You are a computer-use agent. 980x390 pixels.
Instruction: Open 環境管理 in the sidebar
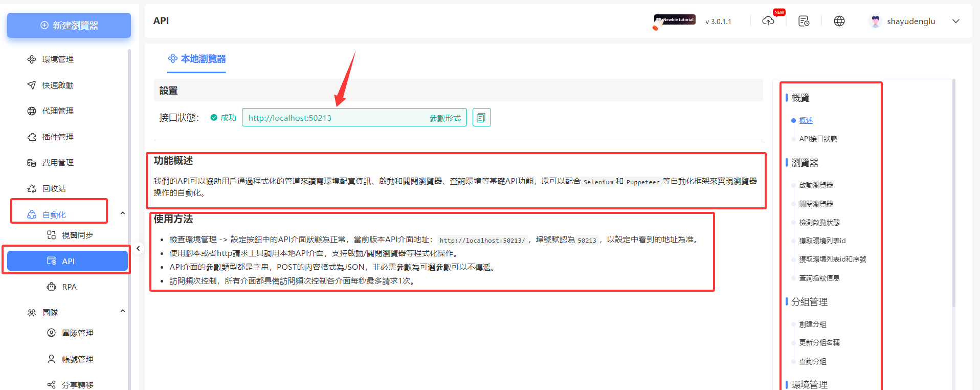(x=58, y=59)
